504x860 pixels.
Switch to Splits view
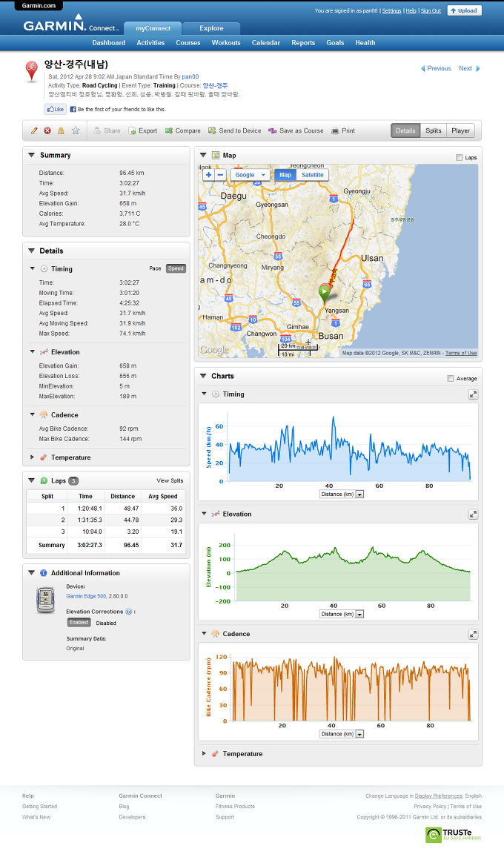coord(434,130)
